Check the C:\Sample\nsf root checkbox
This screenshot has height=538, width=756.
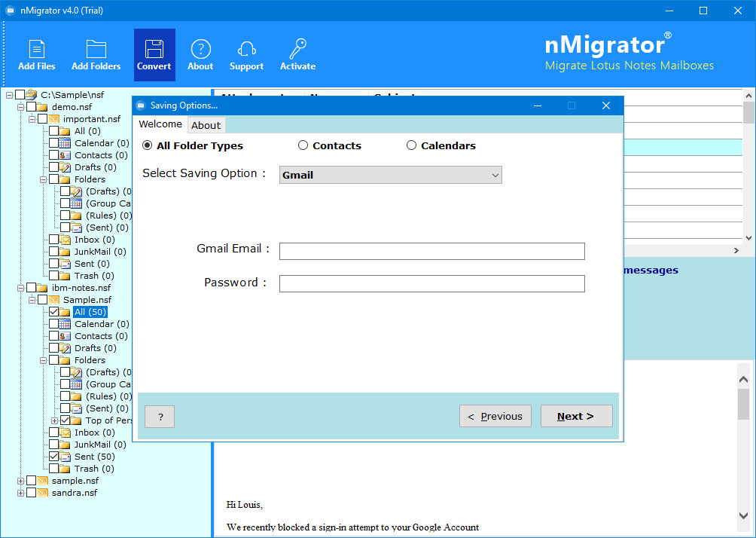(20, 95)
